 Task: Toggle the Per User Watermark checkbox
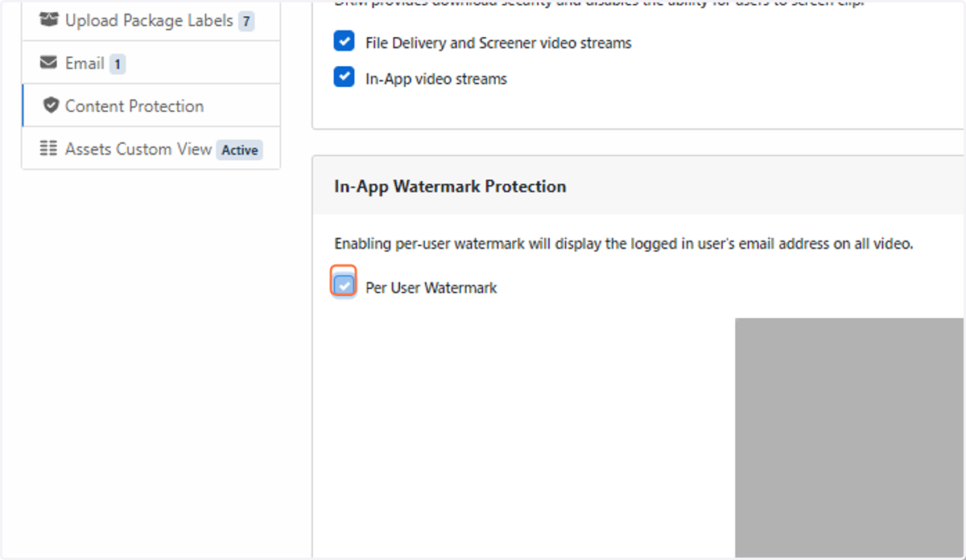tap(344, 285)
